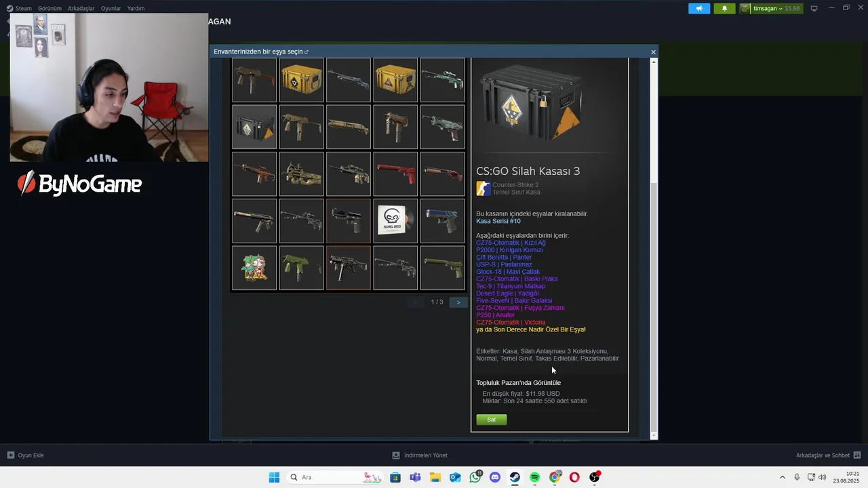Select the tan pump shotgun item
Image resolution: width=868 pixels, height=488 pixels.
pyautogui.click(x=348, y=127)
